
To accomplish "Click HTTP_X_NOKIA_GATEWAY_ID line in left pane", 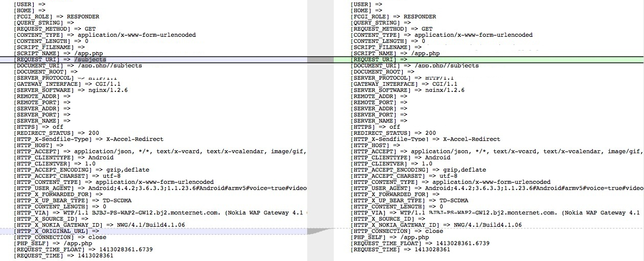I will point(99,225).
